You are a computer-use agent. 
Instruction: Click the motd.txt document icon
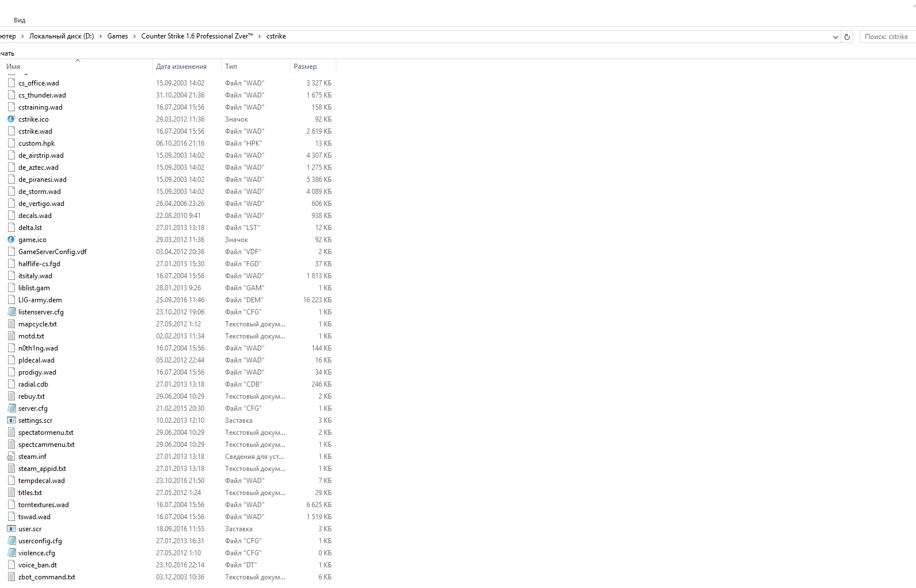pos(11,336)
